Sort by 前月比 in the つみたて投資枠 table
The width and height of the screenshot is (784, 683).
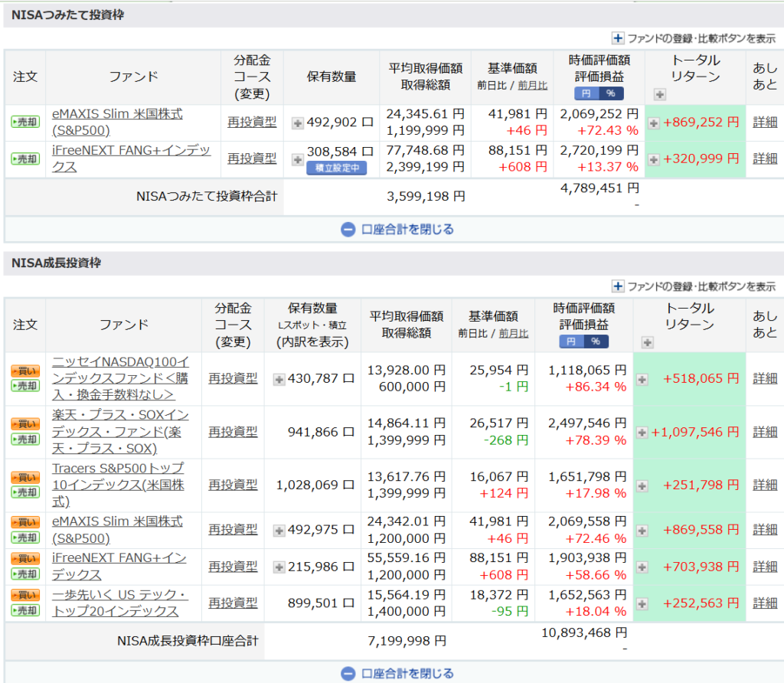532,85
